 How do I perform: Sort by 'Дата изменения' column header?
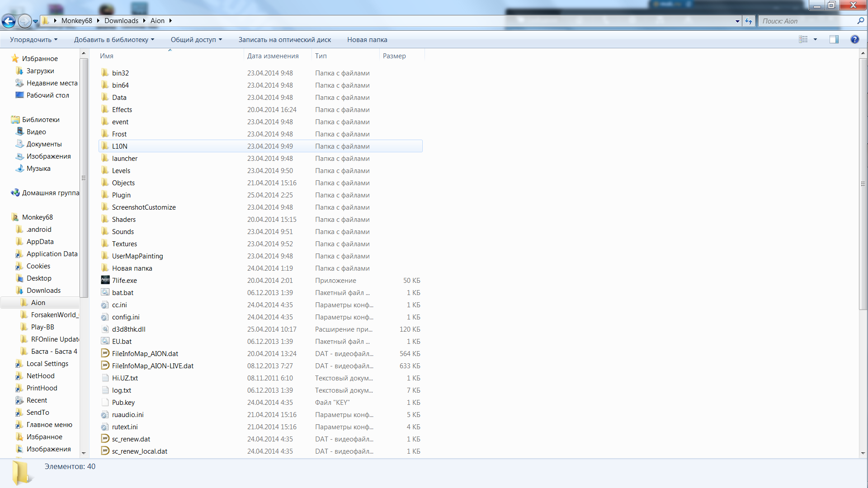(x=278, y=56)
